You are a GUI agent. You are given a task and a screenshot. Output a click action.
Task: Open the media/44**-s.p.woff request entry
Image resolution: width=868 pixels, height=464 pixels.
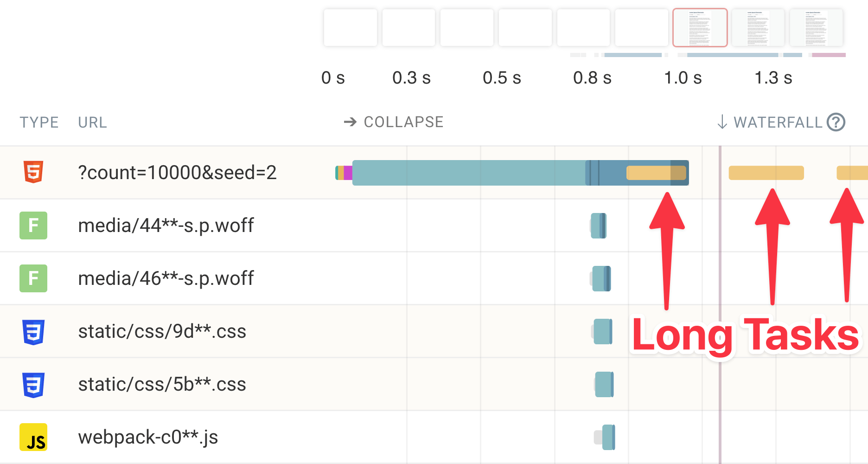pyautogui.click(x=166, y=225)
